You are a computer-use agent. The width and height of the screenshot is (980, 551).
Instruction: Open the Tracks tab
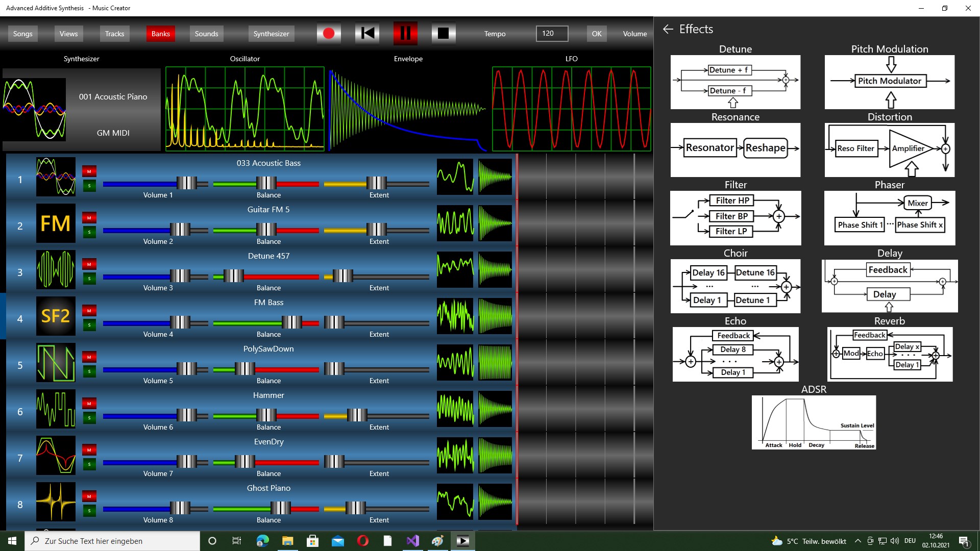click(x=114, y=34)
